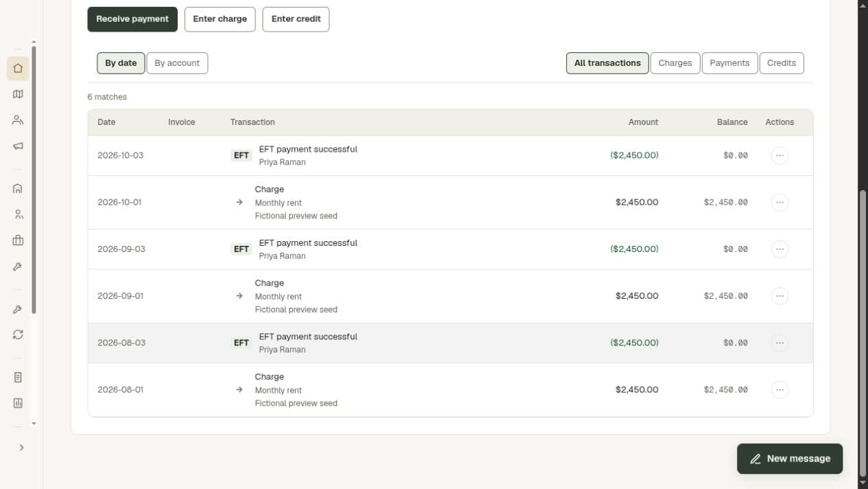This screenshot has height=489, width=868.
Task: Switch to By date view
Action: click(121, 63)
